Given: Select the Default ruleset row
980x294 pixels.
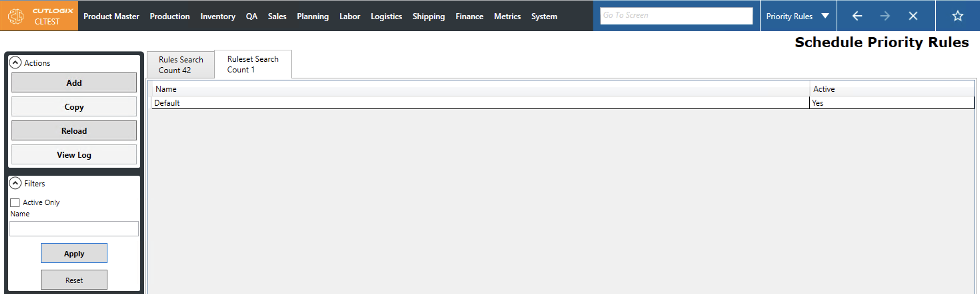Looking at the screenshot, I should point(479,103).
